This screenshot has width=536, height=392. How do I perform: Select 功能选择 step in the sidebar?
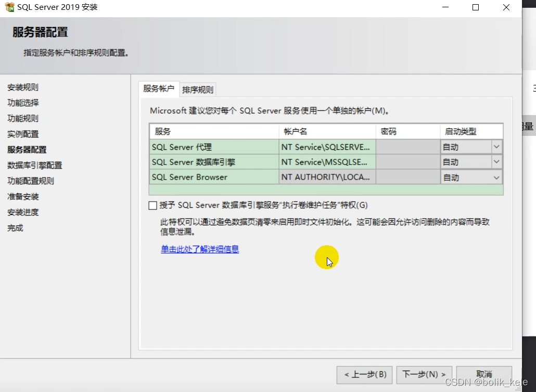point(23,103)
